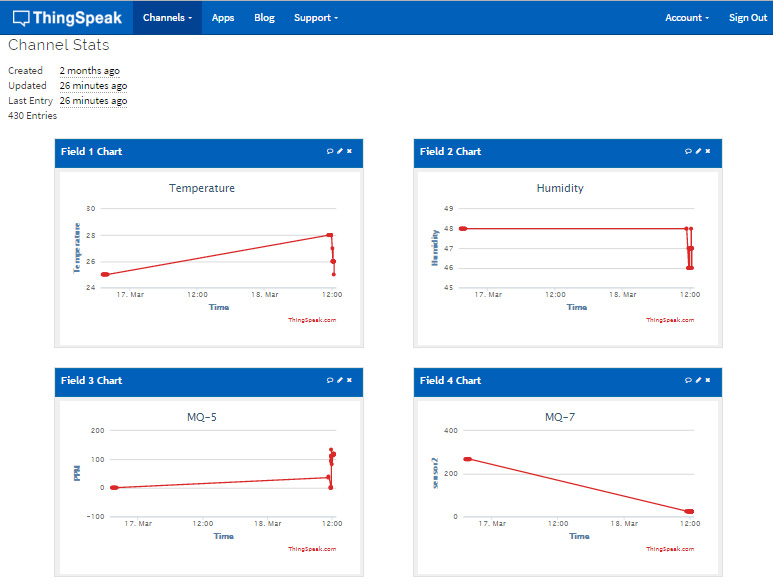
Task: Click the Field 2 Chart title bar
Action: pyautogui.click(x=567, y=153)
